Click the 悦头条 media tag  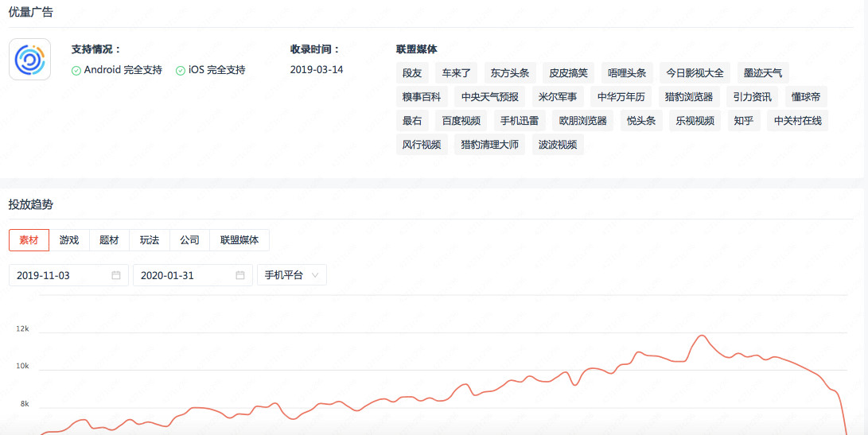(641, 121)
